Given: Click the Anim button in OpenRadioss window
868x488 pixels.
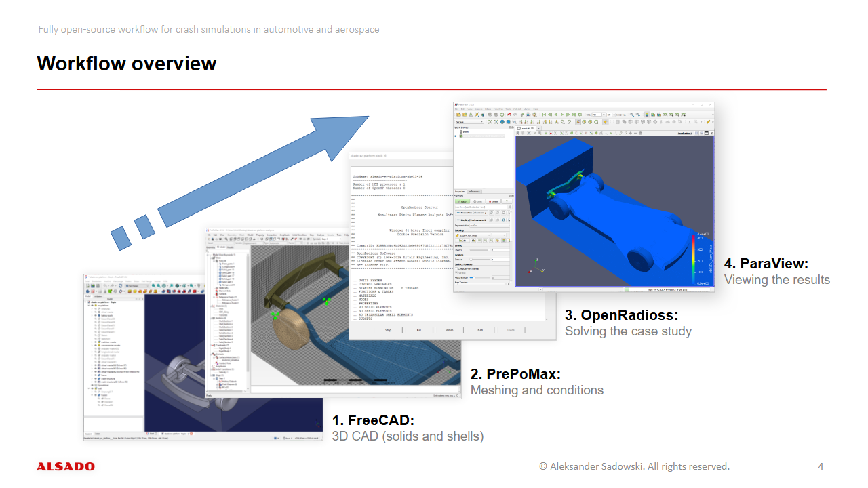Looking at the screenshot, I should pyautogui.click(x=449, y=330).
